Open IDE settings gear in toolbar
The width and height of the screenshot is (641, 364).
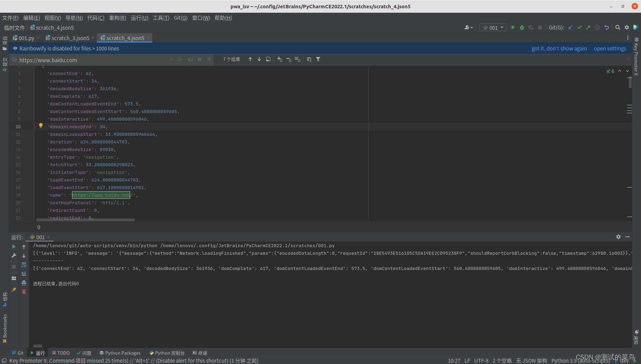627,27
